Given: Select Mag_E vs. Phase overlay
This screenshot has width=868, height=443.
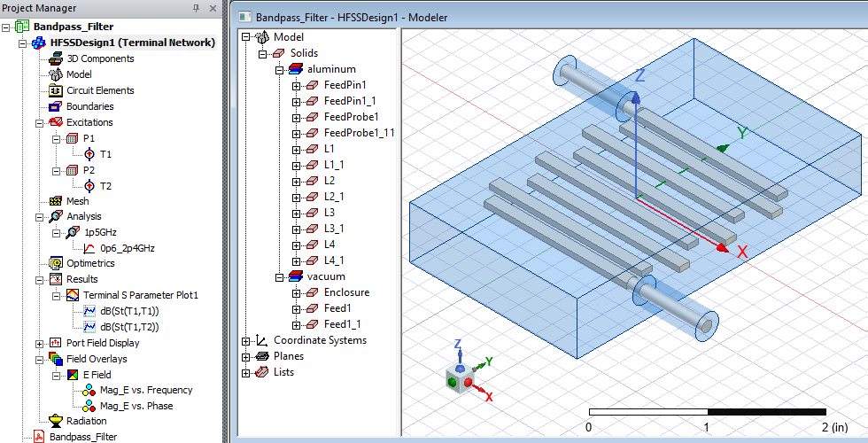Looking at the screenshot, I should [x=136, y=406].
